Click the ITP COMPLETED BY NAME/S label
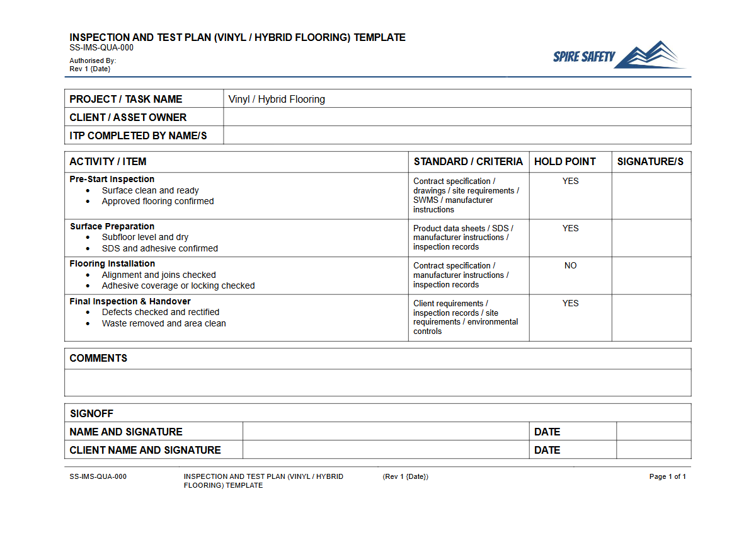The image size is (756, 535). click(138, 135)
